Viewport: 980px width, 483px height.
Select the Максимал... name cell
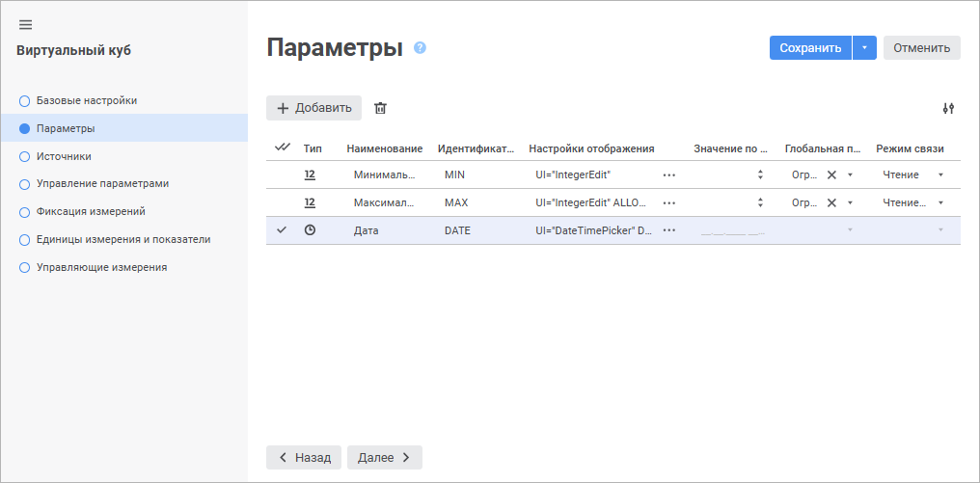[384, 202]
